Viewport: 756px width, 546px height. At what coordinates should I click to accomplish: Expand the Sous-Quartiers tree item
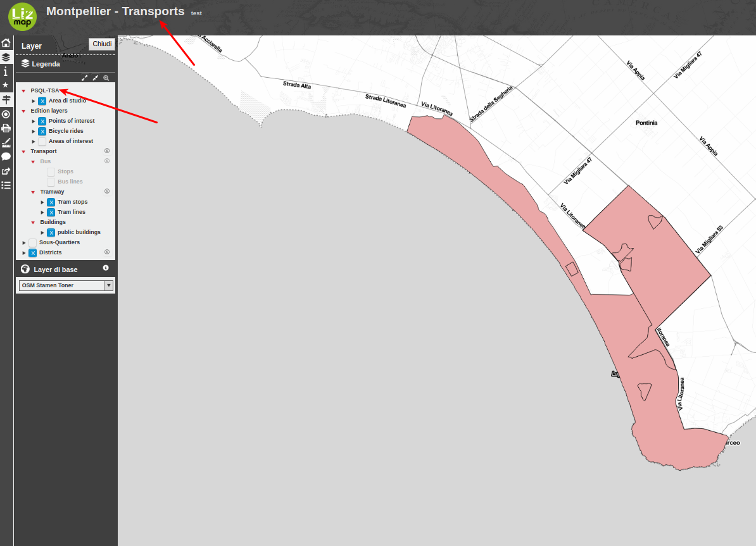(x=23, y=242)
